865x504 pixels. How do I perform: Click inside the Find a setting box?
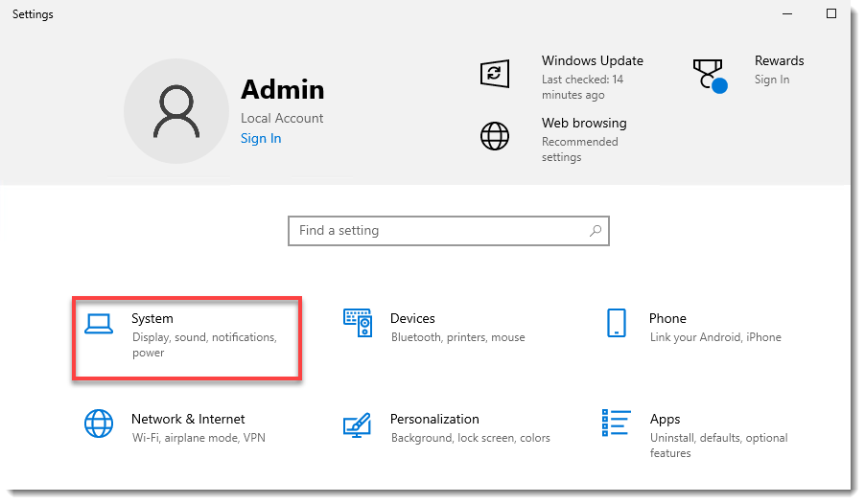coord(449,231)
